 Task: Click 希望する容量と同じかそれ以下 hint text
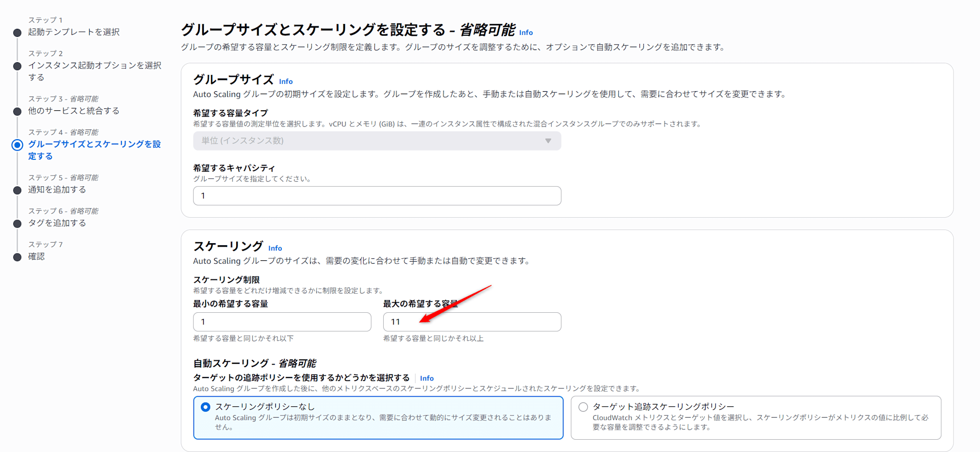click(x=243, y=338)
